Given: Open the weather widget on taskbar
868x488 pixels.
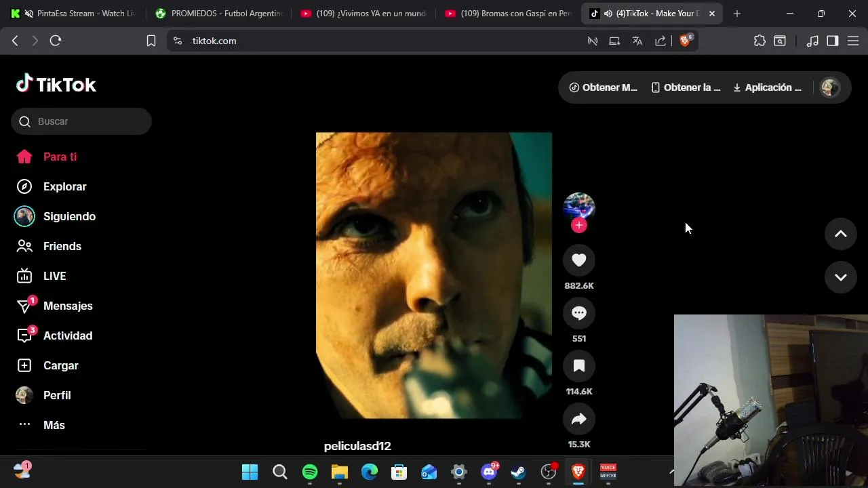Looking at the screenshot, I should [x=22, y=470].
